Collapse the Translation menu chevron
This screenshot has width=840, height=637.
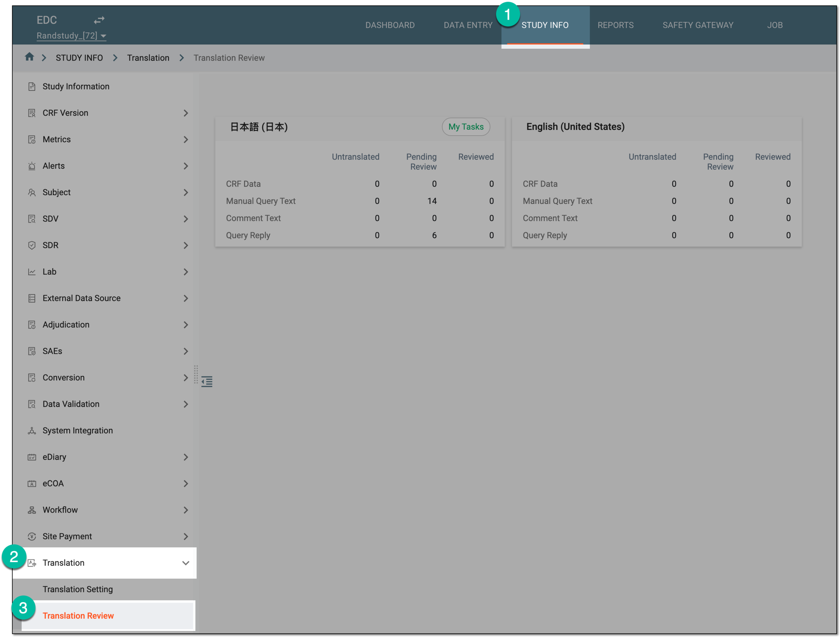point(186,563)
